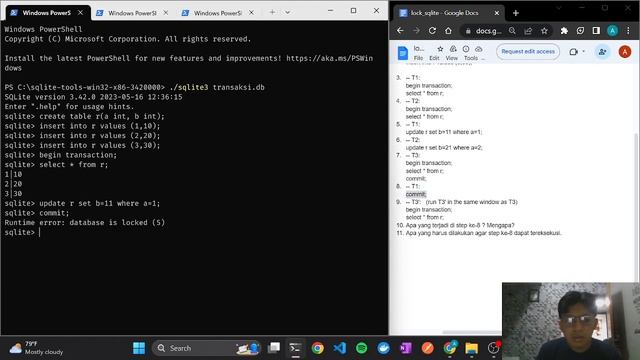
Task: Switch to second Windows PowerShell tab
Action: 132,13
